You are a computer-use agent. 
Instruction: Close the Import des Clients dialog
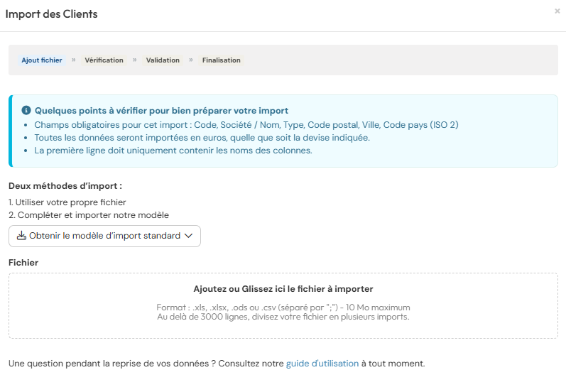pyautogui.click(x=557, y=11)
